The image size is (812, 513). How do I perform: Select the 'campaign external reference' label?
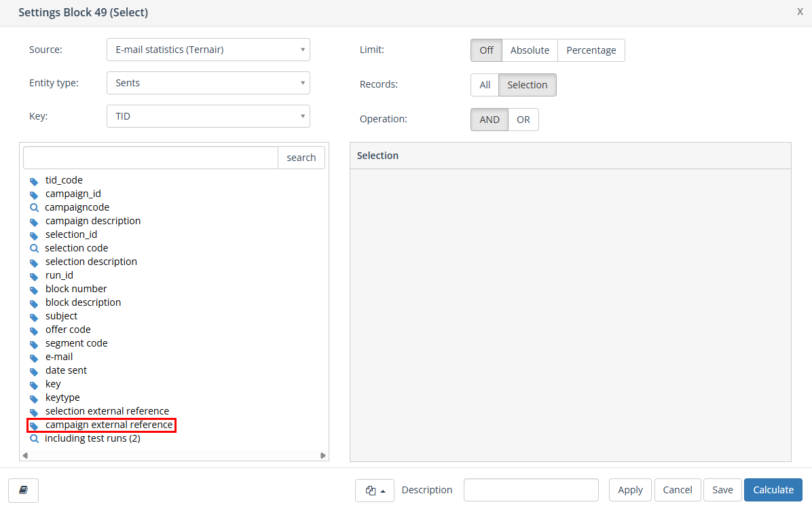pos(109,425)
